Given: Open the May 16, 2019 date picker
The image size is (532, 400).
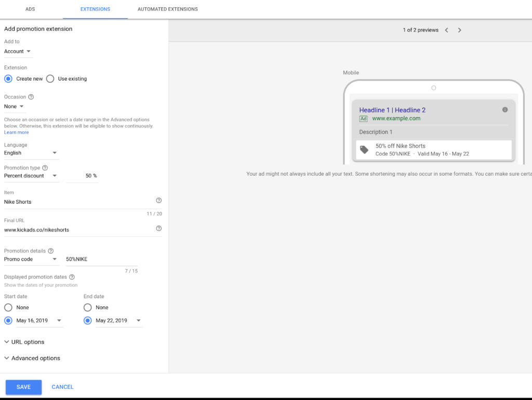Looking at the screenshot, I should [x=39, y=320].
